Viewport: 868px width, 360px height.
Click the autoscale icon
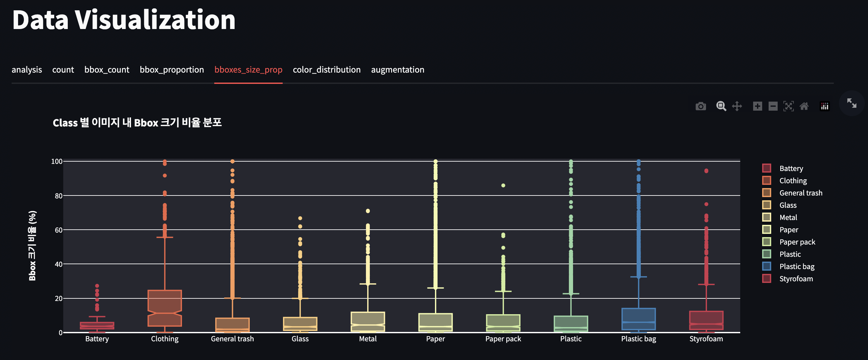click(x=789, y=106)
